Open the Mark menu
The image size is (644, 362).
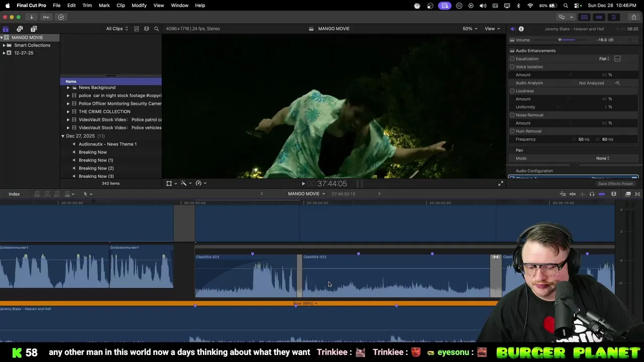104,6
